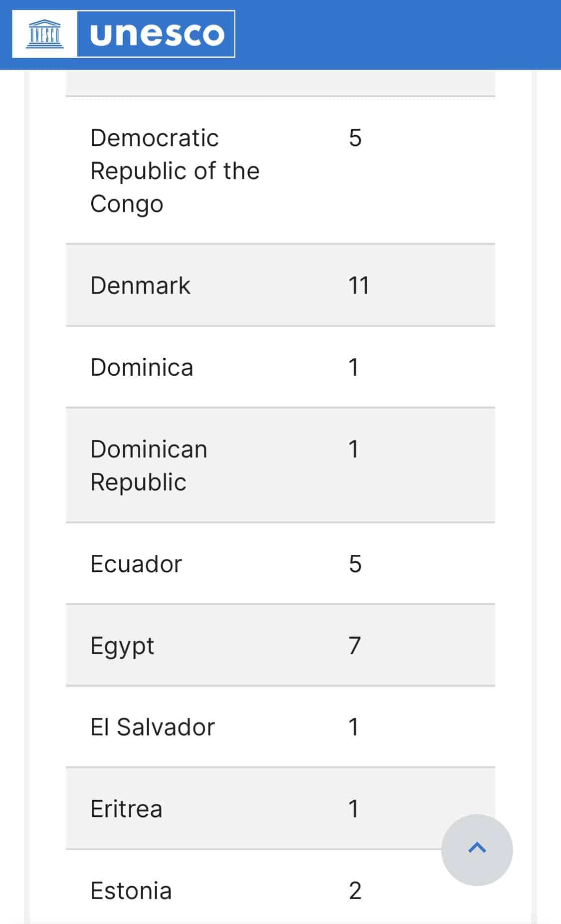Click the Denmark country name

pyautogui.click(x=140, y=286)
